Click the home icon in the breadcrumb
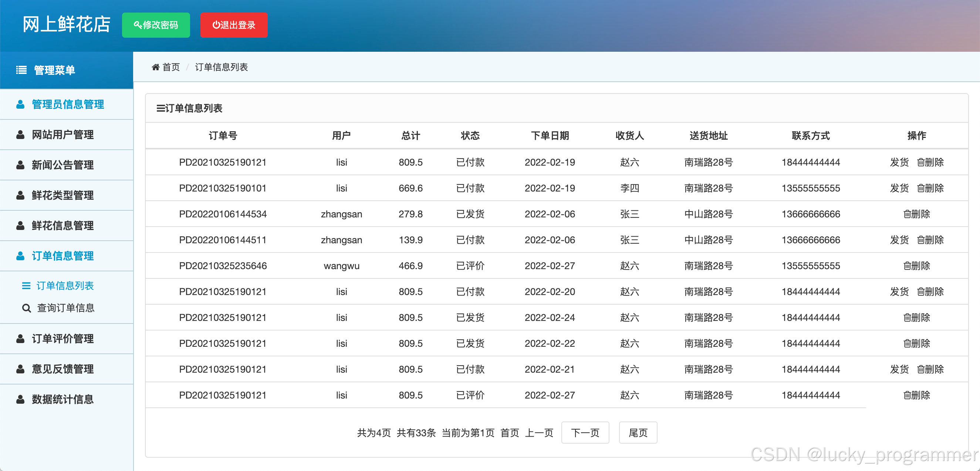The height and width of the screenshot is (471, 980). click(x=155, y=67)
